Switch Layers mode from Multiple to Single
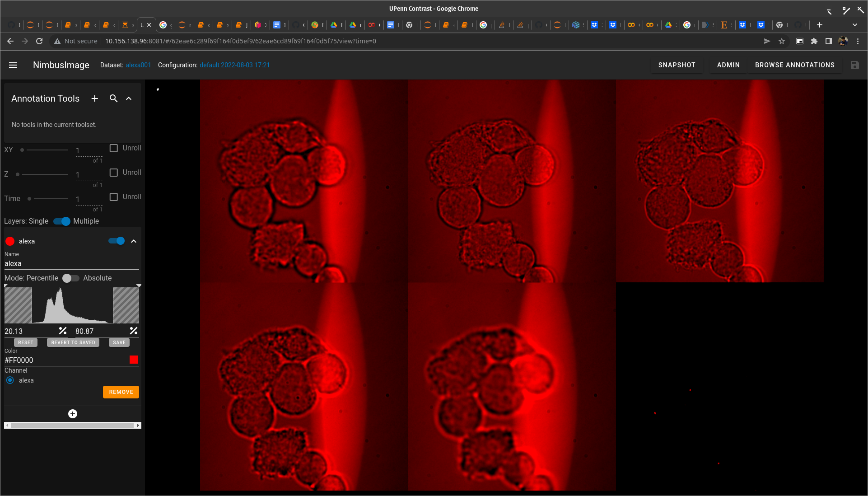Image resolution: width=868 pixels, height=496 pixels. click(x=61, y=221)
